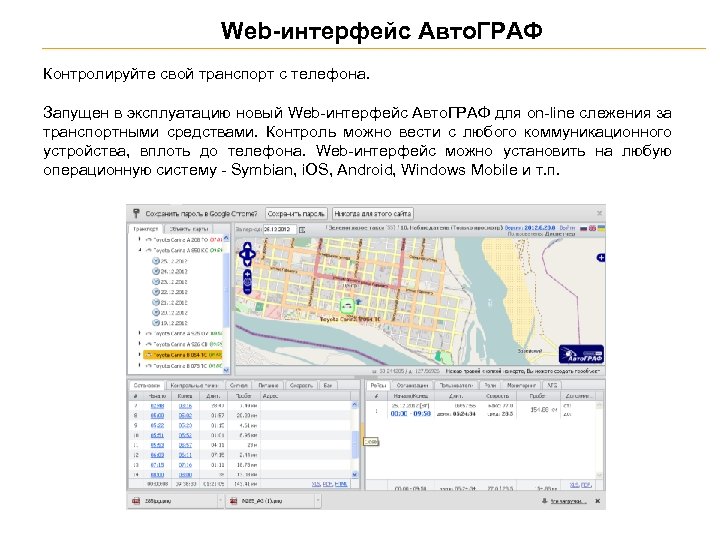This screenshot has height=540, width=720.
Task: Click the period date field 26.12.2012
Action: pos(279,229)
